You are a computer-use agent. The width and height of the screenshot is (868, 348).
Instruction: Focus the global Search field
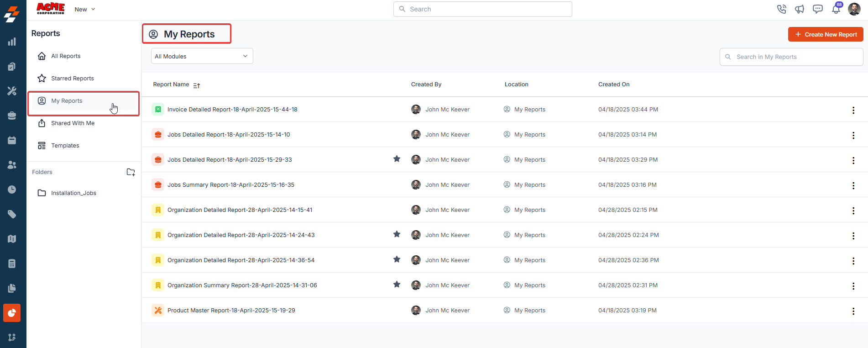483,9
